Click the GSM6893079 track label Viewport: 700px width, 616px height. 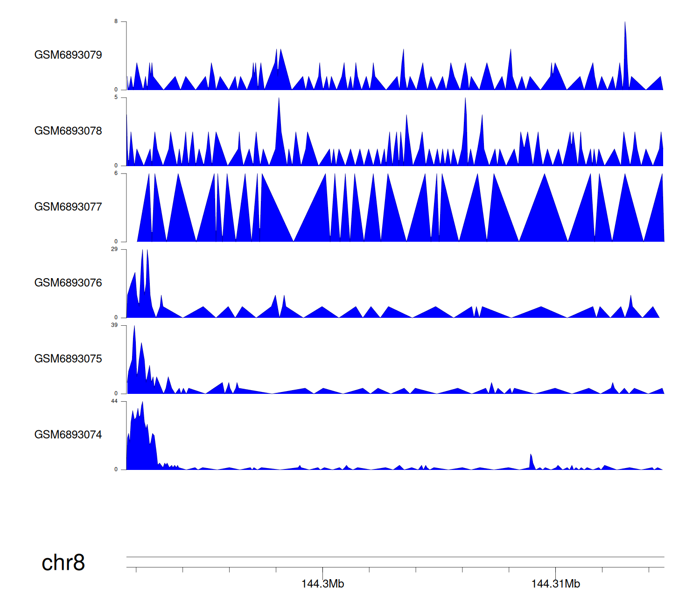click(x=68, y=55)
